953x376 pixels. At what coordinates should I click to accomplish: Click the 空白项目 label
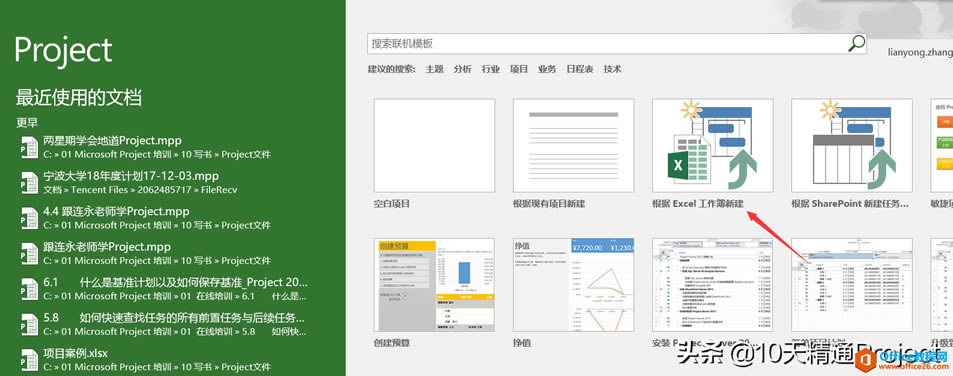(x=392, y=203)
